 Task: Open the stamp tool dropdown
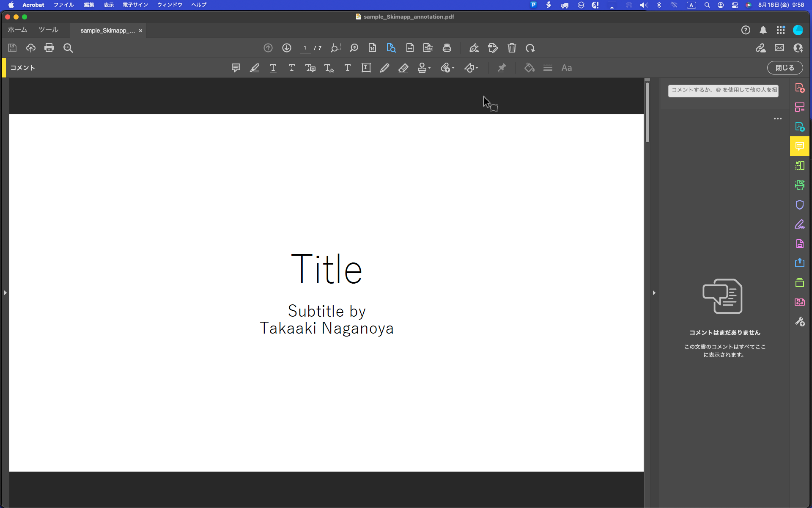point(424,68)
